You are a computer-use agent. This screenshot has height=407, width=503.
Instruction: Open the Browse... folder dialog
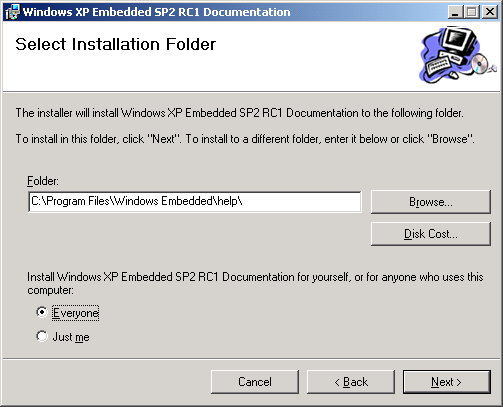(x=431, y=202)
